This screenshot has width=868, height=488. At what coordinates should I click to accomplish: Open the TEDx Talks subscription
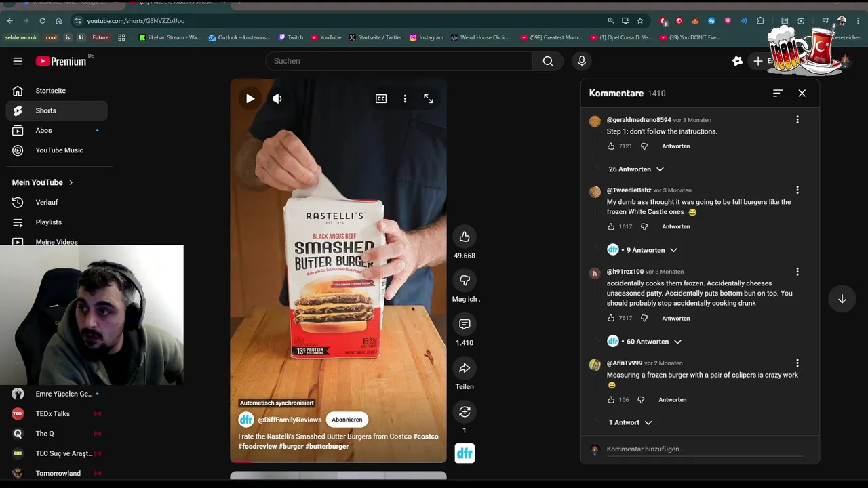click(57, 413)
